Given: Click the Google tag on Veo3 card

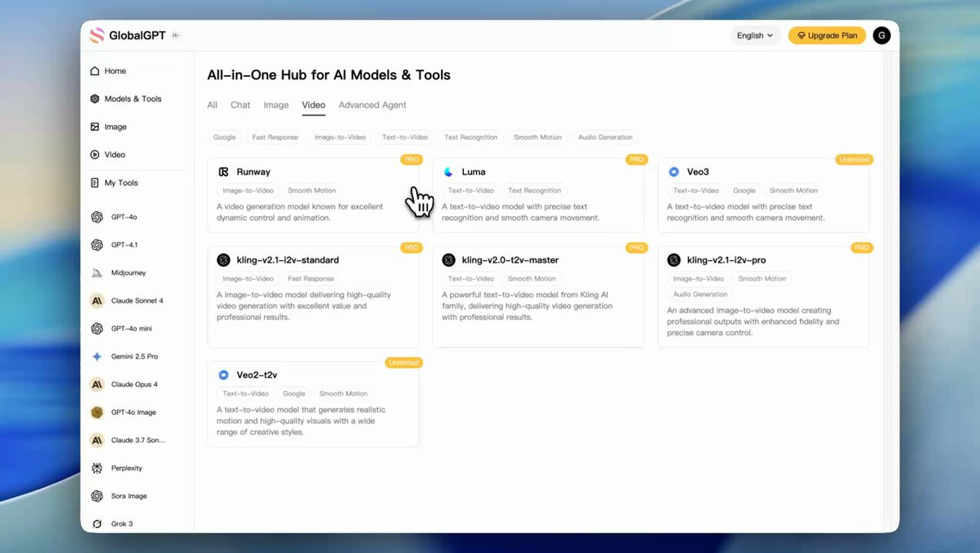Looking at the screenshot, I should 744,191.
